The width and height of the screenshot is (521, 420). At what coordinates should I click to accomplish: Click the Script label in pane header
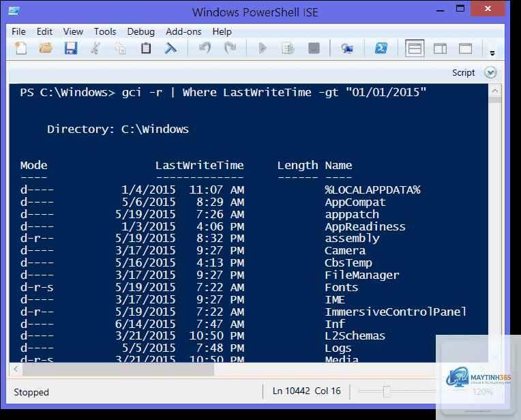coord(463,72)
